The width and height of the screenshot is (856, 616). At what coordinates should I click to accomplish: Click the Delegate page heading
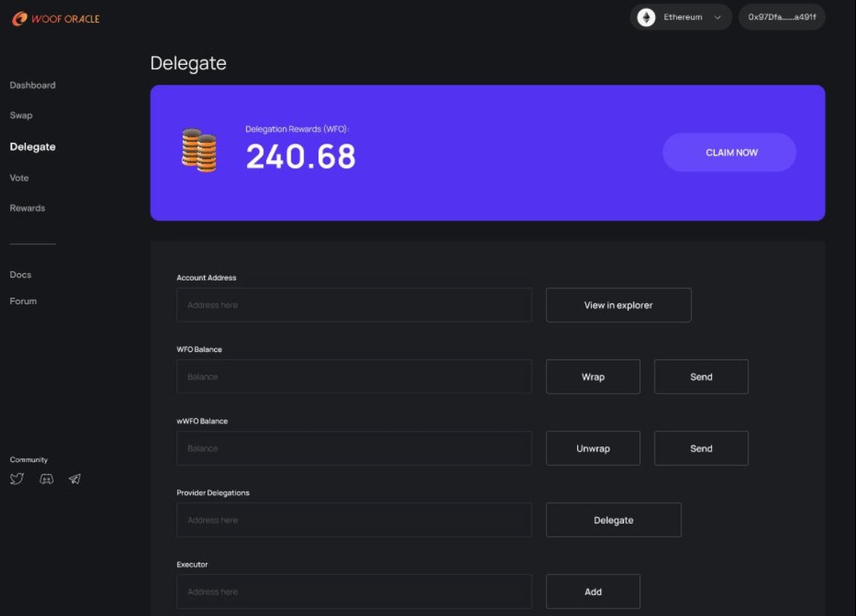188,63
